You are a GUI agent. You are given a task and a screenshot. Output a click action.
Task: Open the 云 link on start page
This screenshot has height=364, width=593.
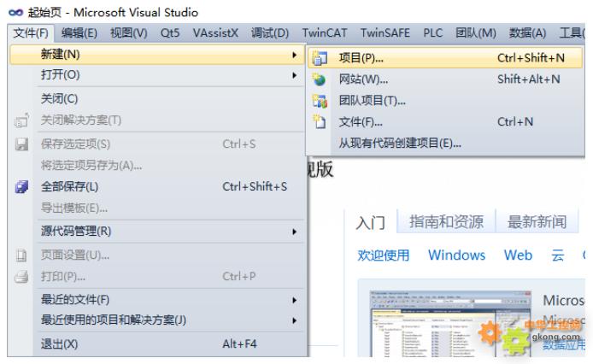557,255
